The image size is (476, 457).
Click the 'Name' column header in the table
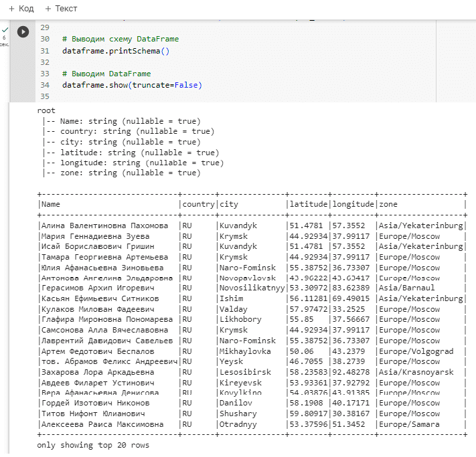coord(51,204)
